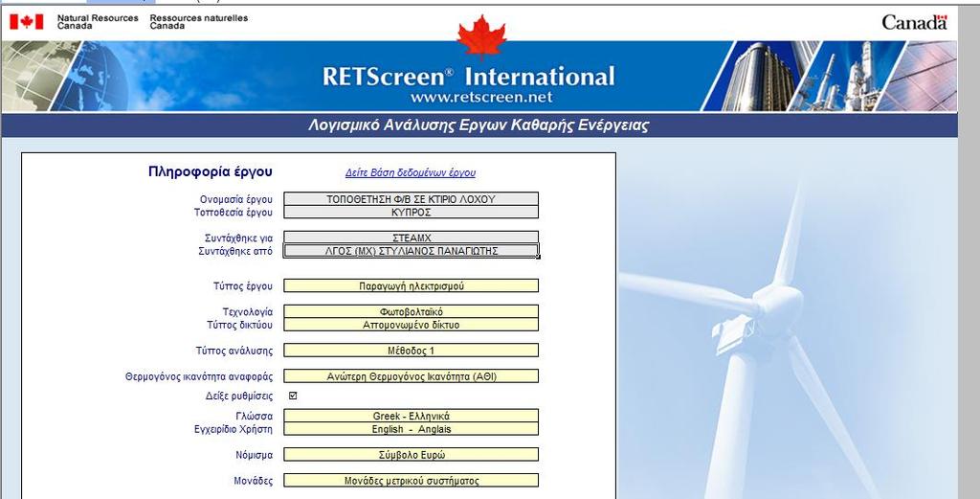Open the Γλώσσα dropdown showing Greek

point(411,416)
